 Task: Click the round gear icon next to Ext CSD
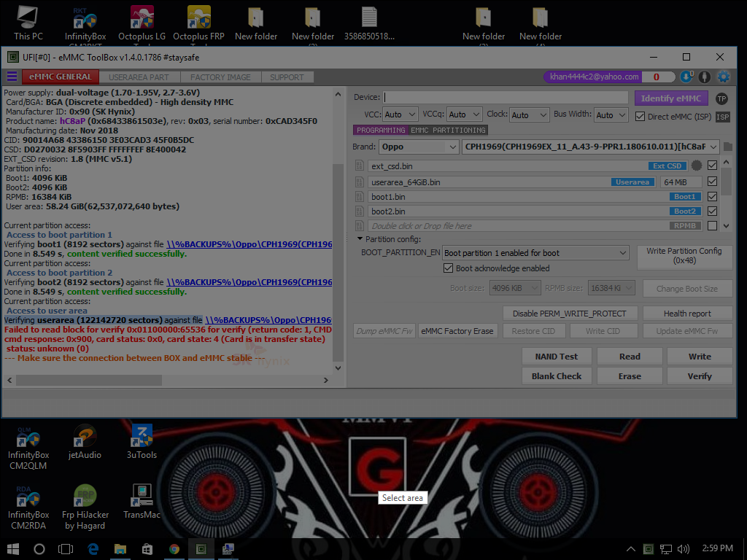pos(697,166)
